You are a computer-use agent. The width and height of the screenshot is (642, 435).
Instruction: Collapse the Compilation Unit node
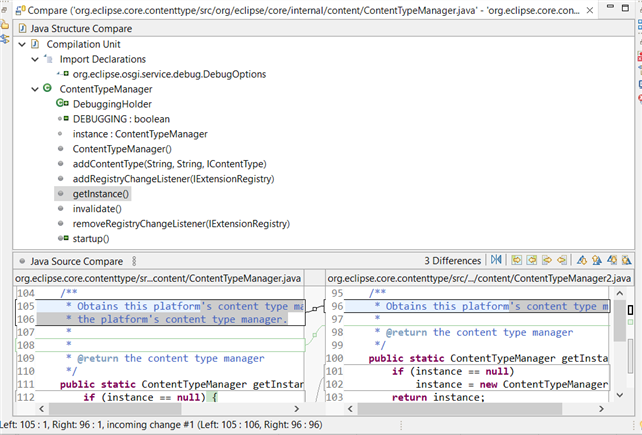point(22,44)
